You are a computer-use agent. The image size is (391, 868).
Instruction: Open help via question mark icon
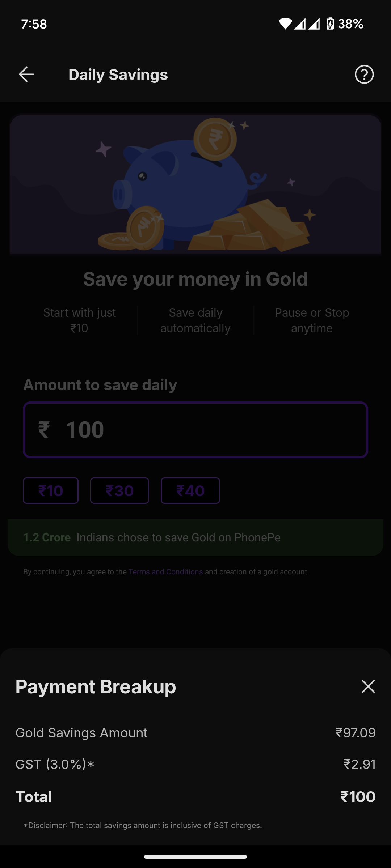click(364, 75)
